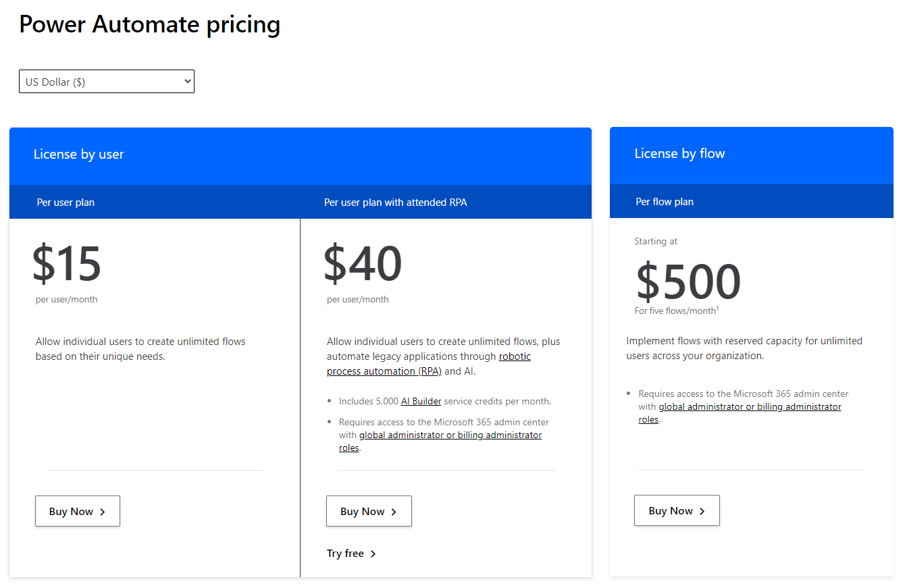Click the License by user heading
Viewport: 905px width, 588px height.
tap(78, 155)
